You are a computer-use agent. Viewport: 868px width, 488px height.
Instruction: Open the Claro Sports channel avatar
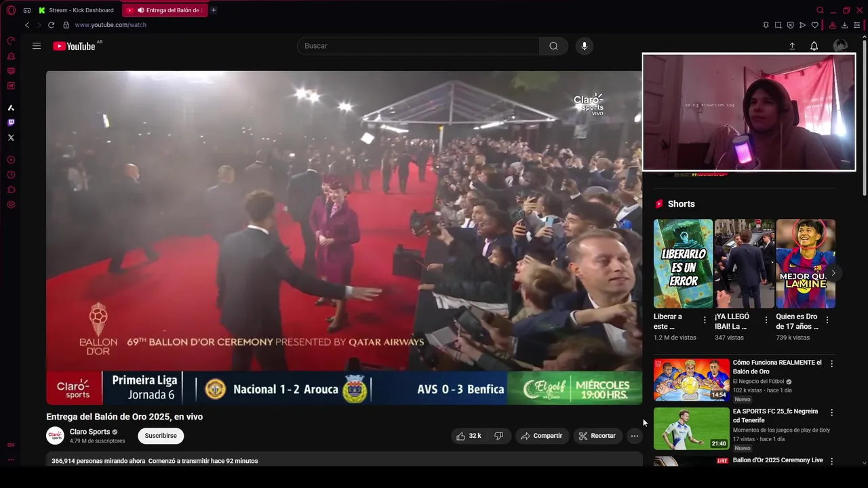(55, 436)
